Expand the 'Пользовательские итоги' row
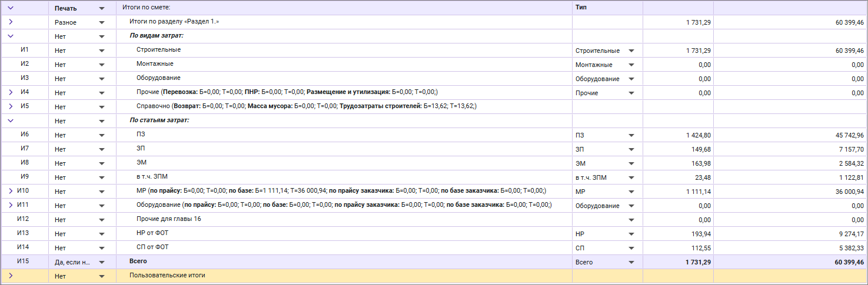The image size is (868, 285). 10,276
